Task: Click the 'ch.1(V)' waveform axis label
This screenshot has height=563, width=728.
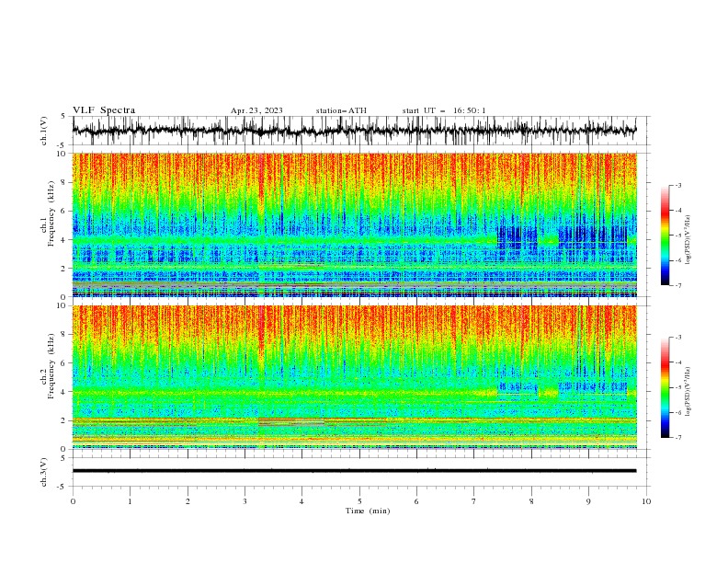Action: click(44, 131)
